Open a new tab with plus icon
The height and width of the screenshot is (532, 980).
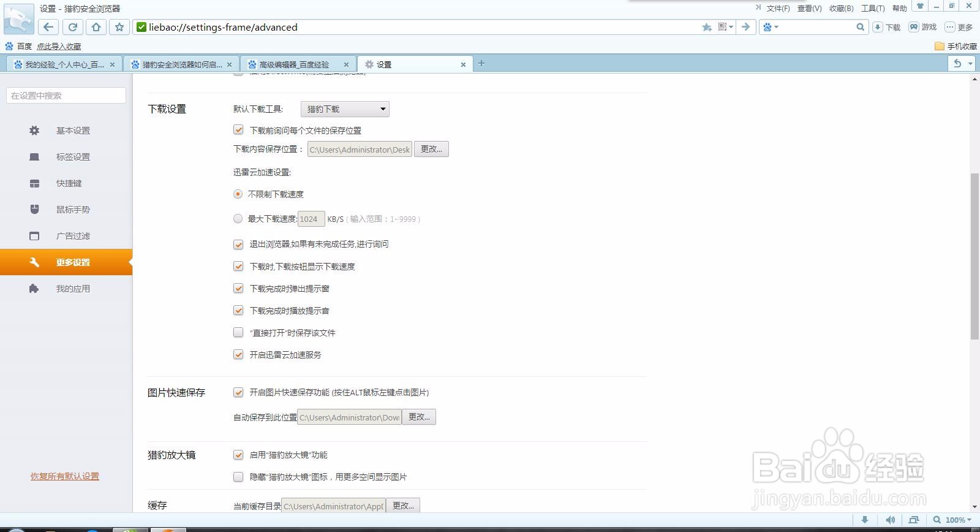[x=481, y=63]
